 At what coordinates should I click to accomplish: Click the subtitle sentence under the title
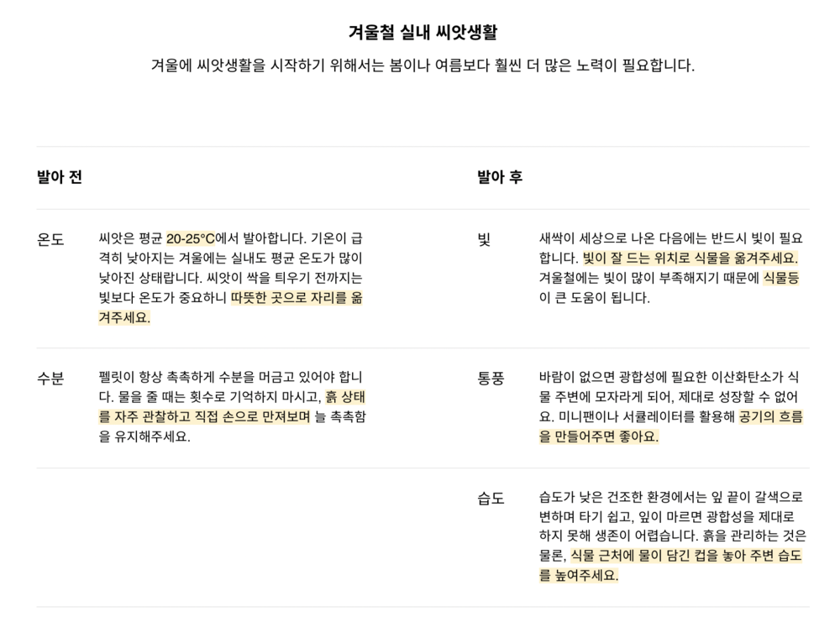tap(423, 65)
